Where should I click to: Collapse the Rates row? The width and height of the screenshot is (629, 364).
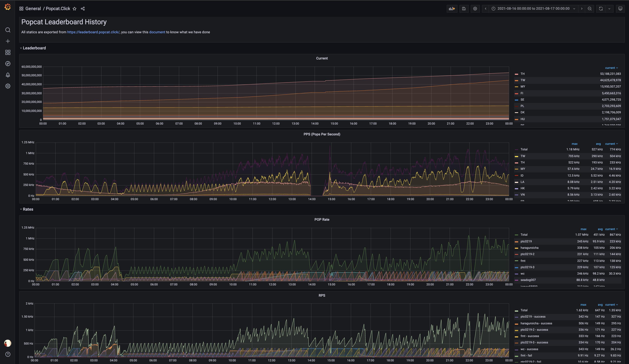(x=28, y=209)
